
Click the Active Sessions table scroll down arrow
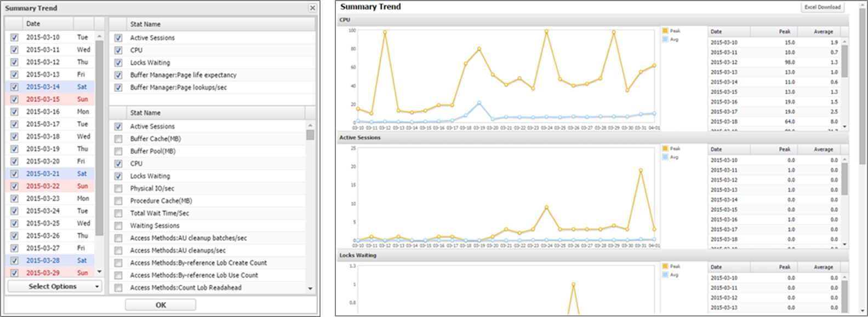(844, 244)
